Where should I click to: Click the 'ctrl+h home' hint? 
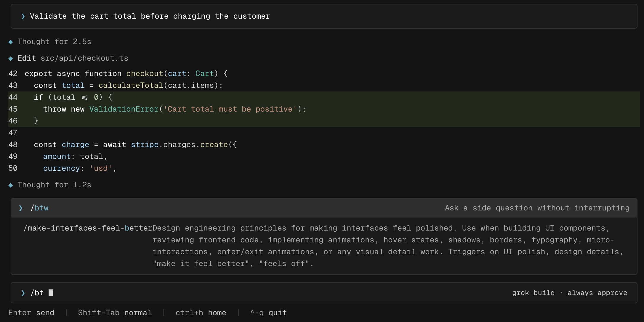click(201, 313)
